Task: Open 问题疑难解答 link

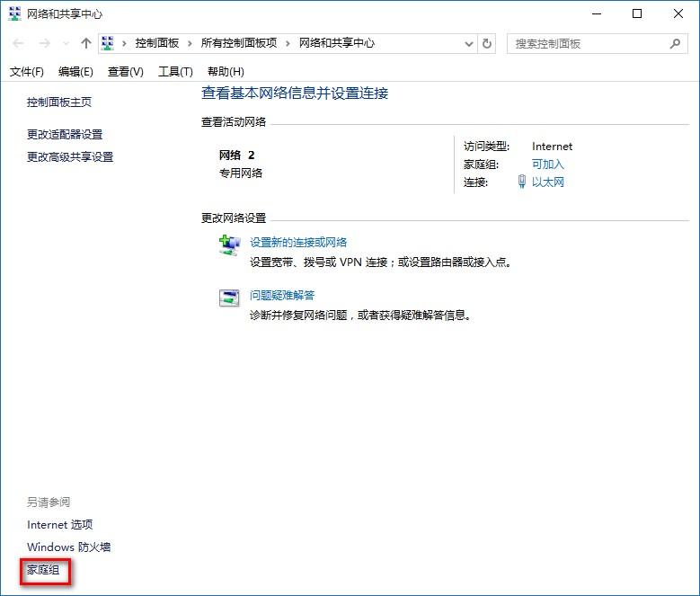Action: [x=282, y=295]
